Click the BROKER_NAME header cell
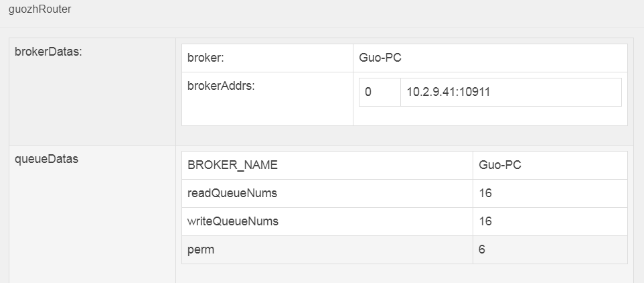644x283 pixels. pos(327,166)
